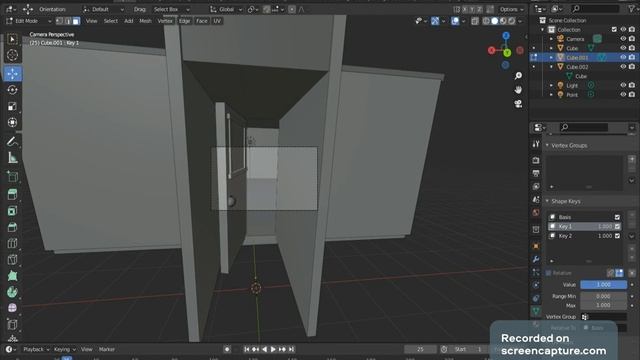
Task: Adjust shape key Value slider
Action: (x=603, y=284)
